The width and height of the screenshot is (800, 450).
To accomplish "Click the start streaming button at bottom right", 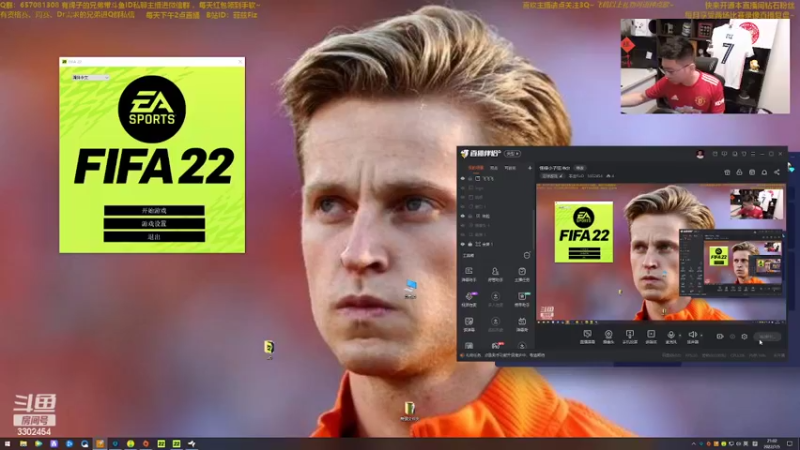I will pos(767,337).
